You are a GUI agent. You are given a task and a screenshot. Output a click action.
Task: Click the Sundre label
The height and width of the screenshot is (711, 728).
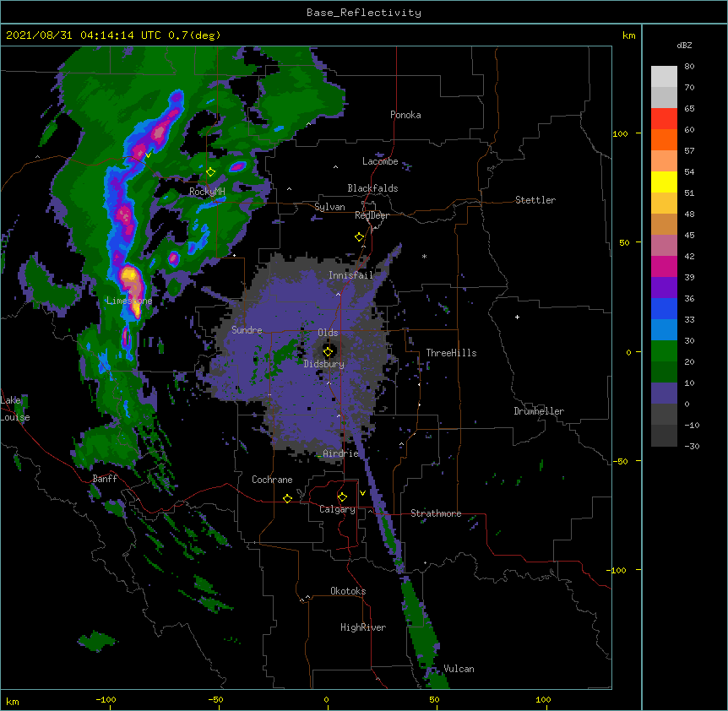247,330
